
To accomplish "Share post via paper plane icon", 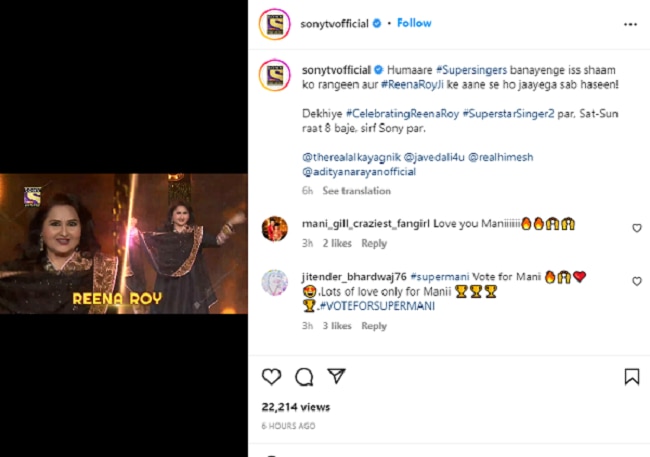I will click(x=337, y=376).
